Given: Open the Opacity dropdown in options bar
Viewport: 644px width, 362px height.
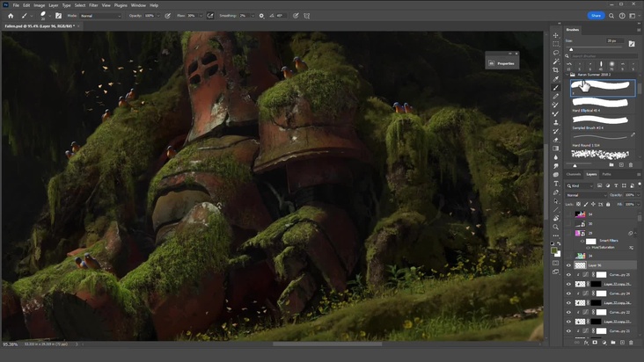Looking at the screenshot, I should click(x=158, y=16).
